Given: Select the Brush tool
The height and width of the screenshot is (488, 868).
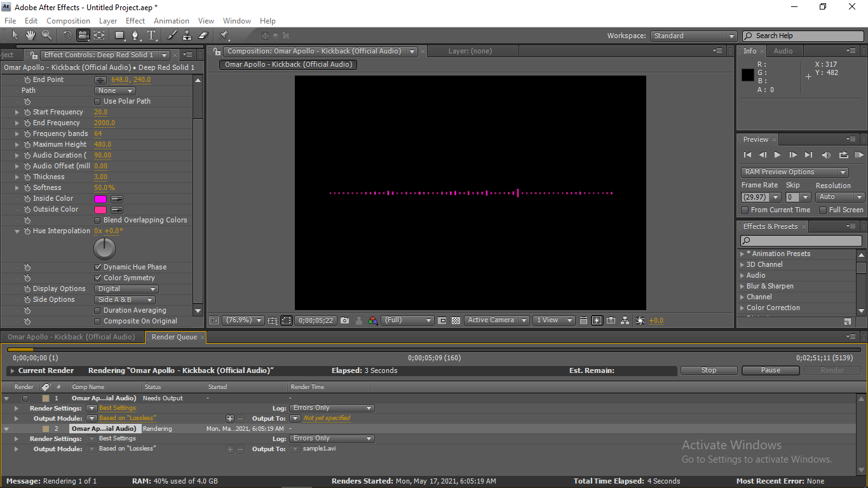Looking at the screenshot, I should tap(172, 36).
